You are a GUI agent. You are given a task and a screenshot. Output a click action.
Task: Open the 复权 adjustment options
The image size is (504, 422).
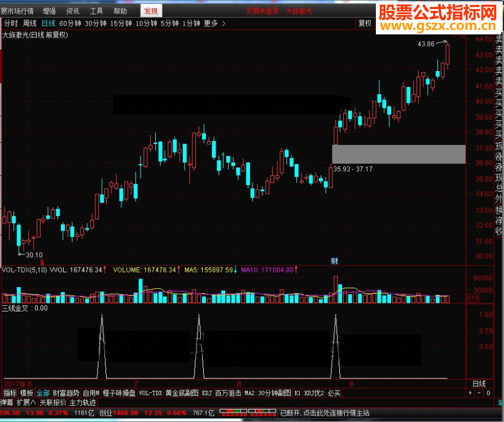point(365,24)
